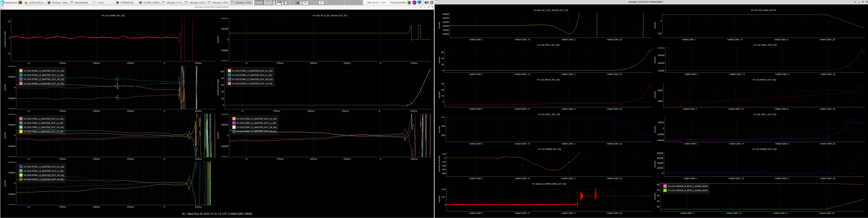Roll up left ndscope window with arrow

tap(421, 7)
